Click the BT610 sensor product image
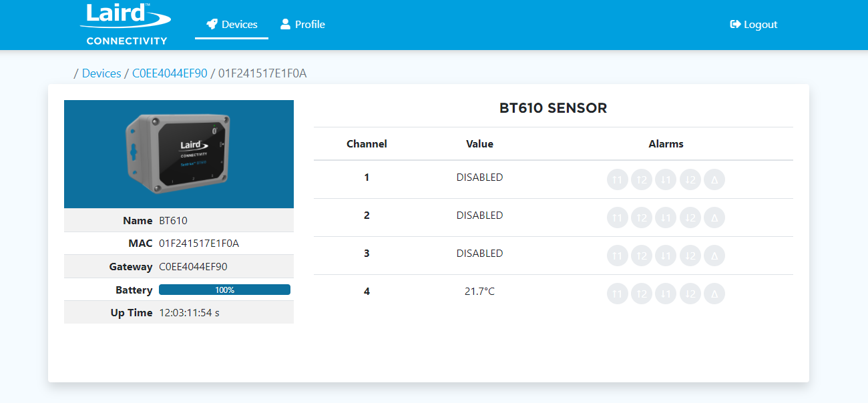 [x=179, y=154]
